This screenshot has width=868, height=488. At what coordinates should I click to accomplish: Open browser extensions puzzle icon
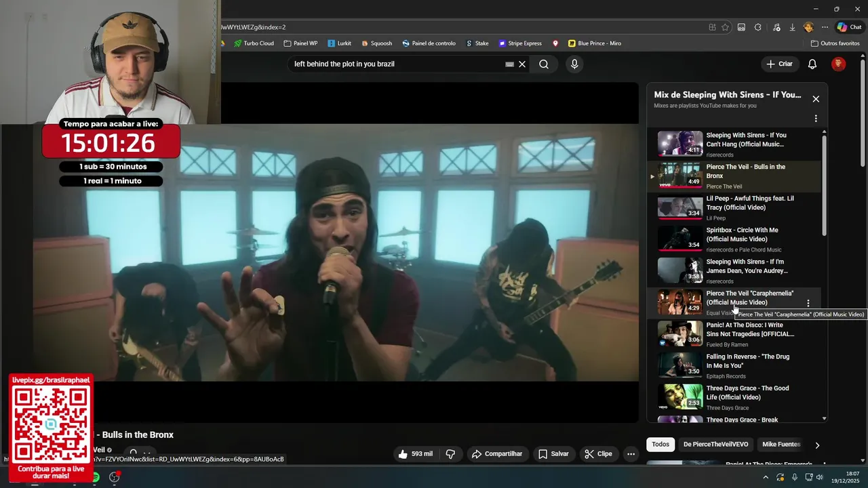(758, 27)
